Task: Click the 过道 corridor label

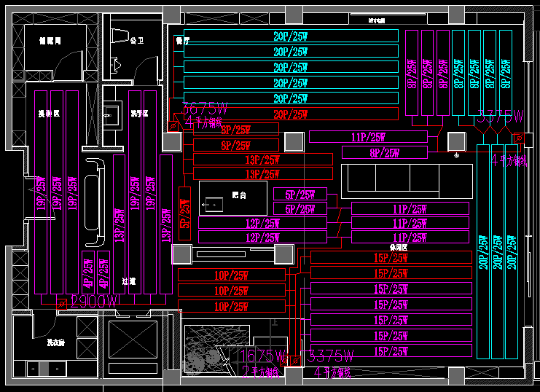Action: coord(129,280)
